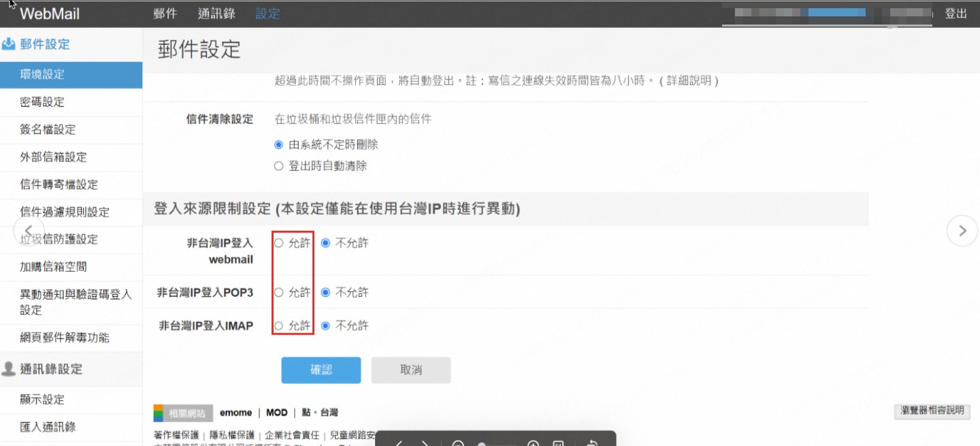Allow non-Taiwan IP login to webmail
The image size is (980, 446).
point(278,242)
